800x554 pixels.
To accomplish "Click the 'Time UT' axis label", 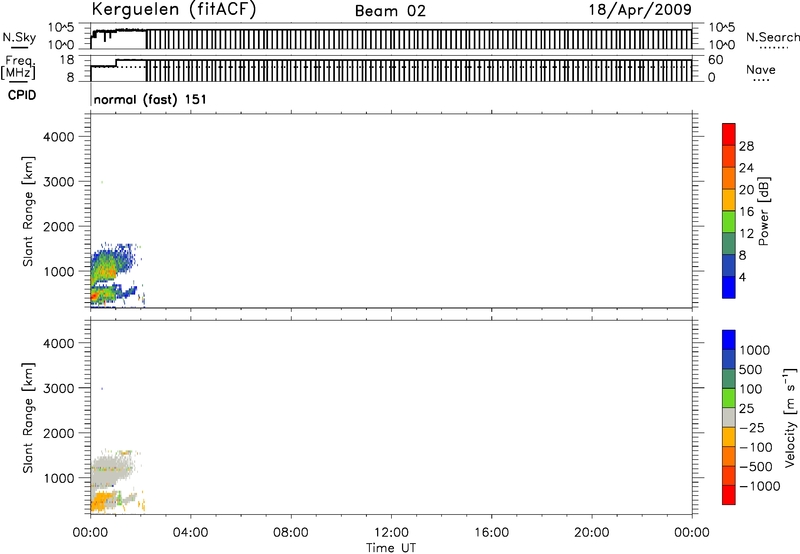I will tap(391, 548).
